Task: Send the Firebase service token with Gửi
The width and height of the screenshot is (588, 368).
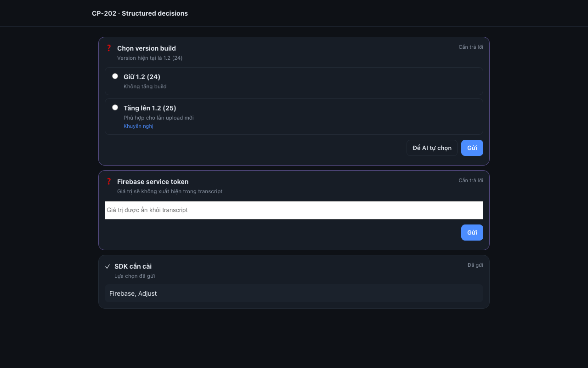Action: (x=472, y=233)
